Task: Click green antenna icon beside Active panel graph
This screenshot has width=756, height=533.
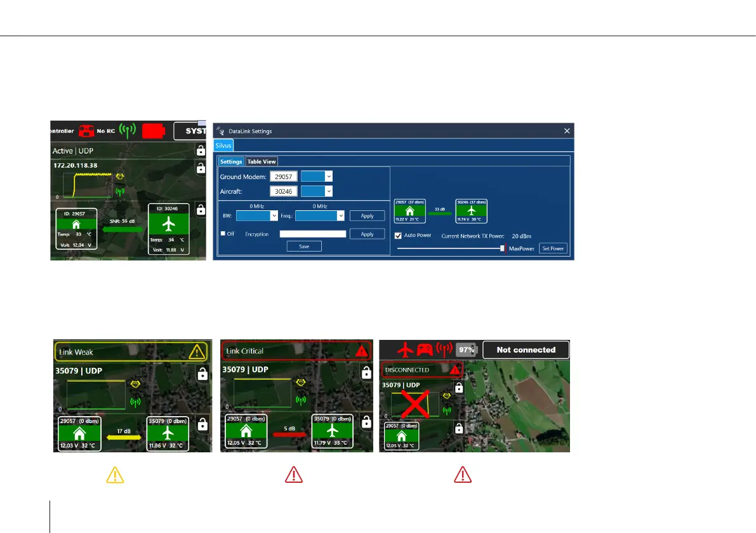Action: pos(119,191)
